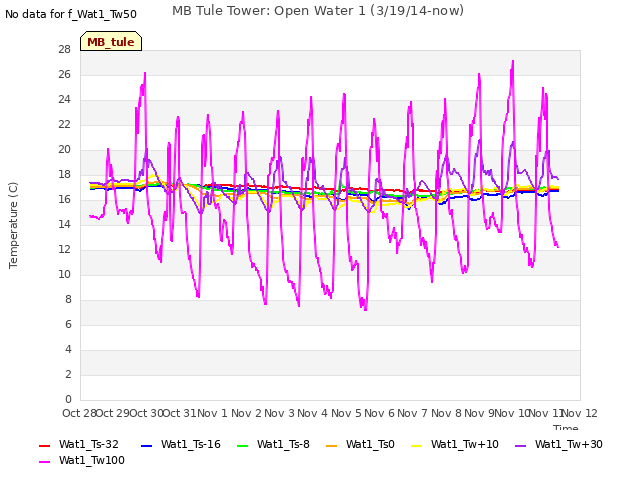The image size is (640, 480).
Task: Click the Nov 2 x-axis tick label
Action: pyautogui.click(x=246, y=413)
